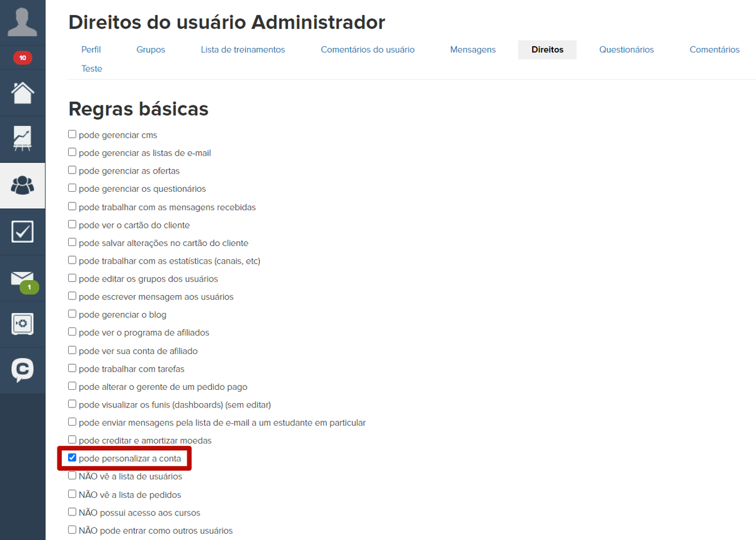This screenshot has width=756, height=540.
Task: Check 'NÃO possui acesso aos cursos'
Action: click(73, 512)
